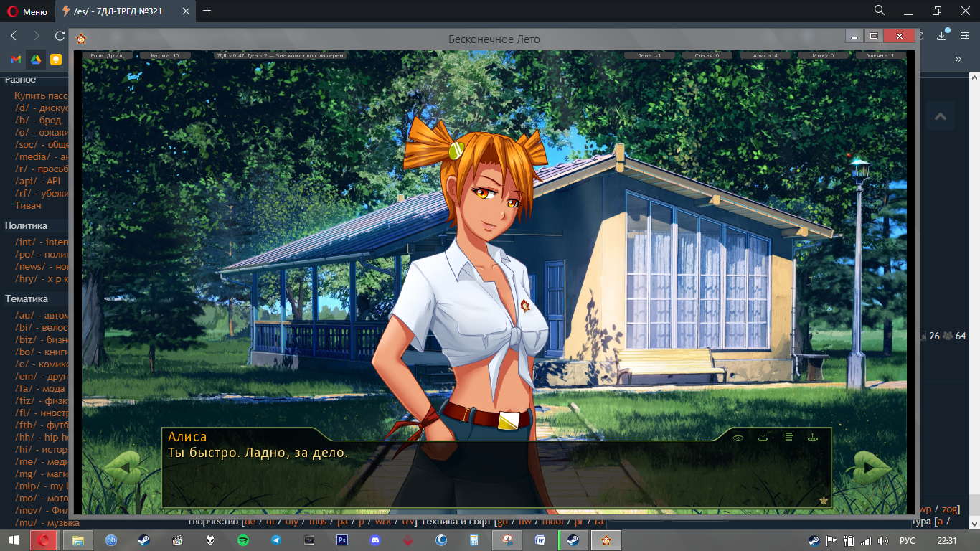Click the 'Роль: Дрищ' status label
Screen dimensions: 980x551
click(x=107, y=55)
